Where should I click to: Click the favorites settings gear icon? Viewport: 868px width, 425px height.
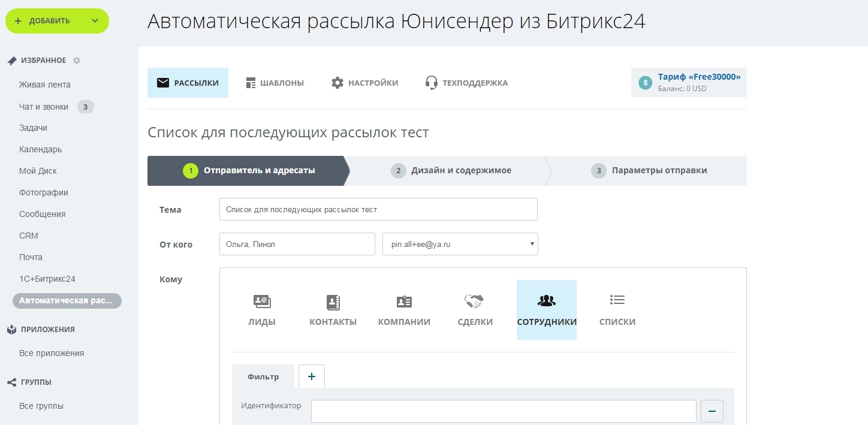77,61
